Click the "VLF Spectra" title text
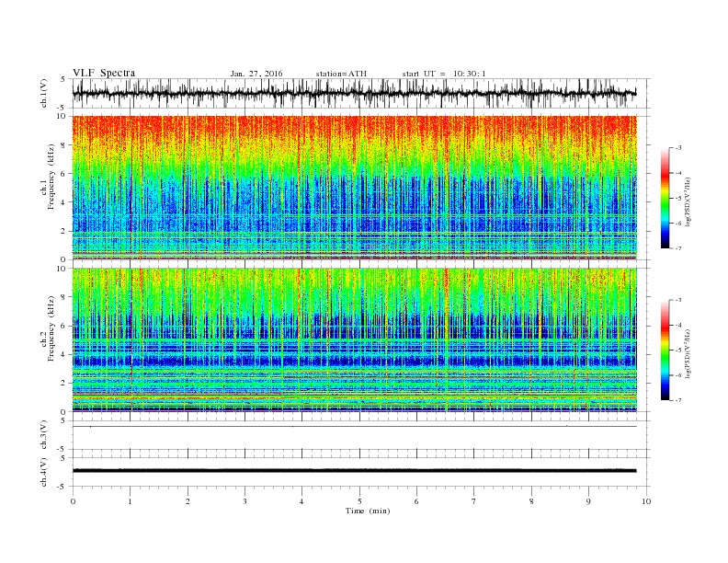Viewport: 728px width, 563px height. coord(104,73)
